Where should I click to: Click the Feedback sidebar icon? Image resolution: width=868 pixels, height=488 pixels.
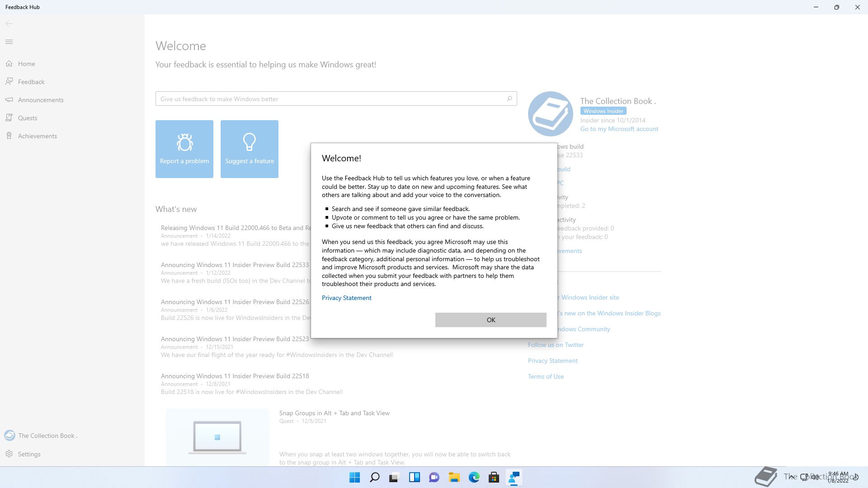pyautogui.click(x=9, y=82)
